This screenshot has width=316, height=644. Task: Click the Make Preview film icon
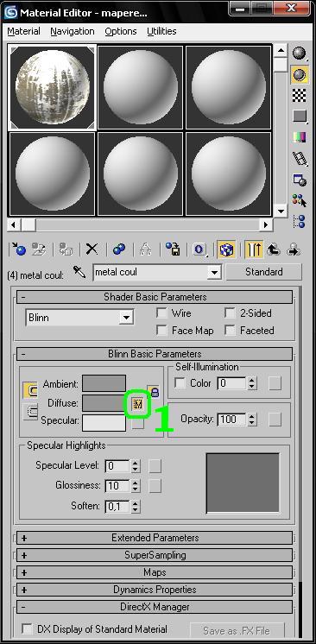tap(300, 158)
